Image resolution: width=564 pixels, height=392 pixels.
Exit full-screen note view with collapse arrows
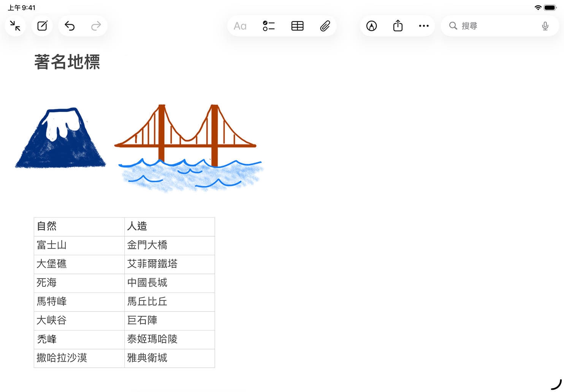(15, 26)
